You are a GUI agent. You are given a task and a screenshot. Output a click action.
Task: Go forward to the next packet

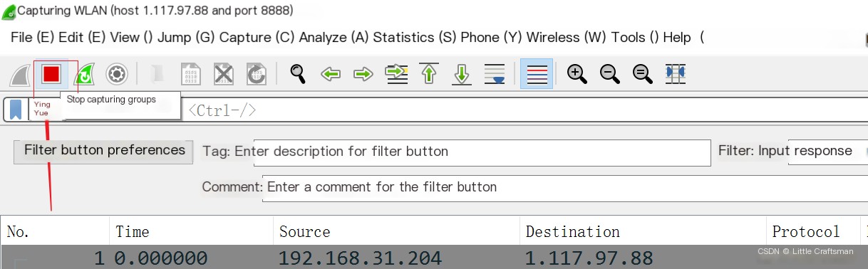click(x=363, y=74)
